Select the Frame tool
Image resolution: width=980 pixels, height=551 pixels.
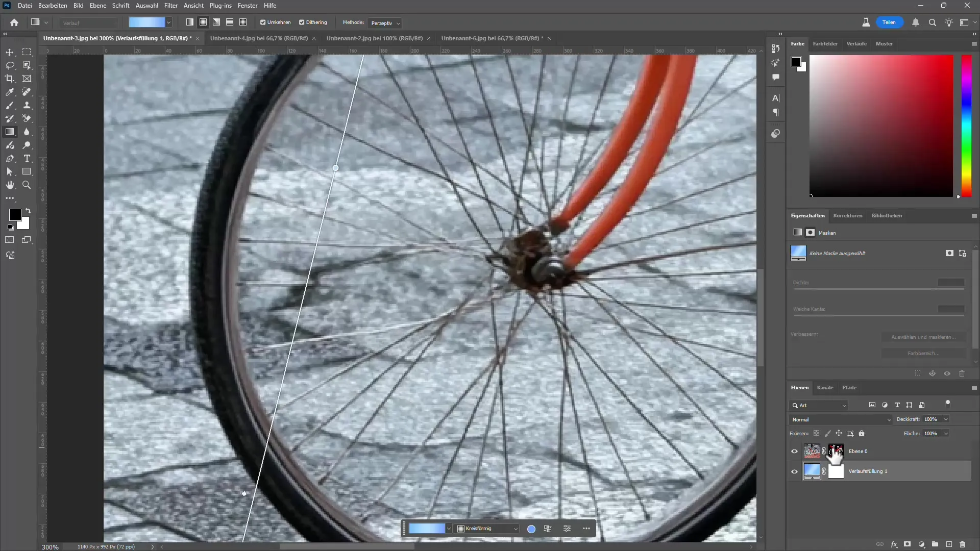pos(27,79)
